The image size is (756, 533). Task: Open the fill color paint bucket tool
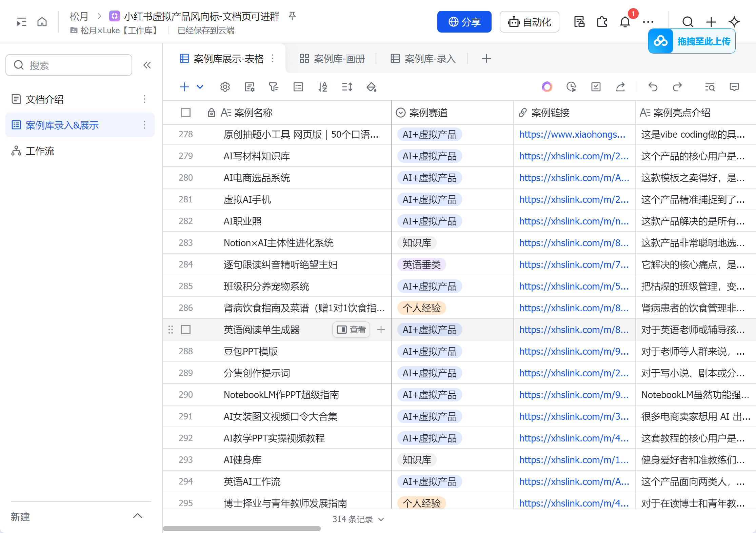click(x=371, y=87)
